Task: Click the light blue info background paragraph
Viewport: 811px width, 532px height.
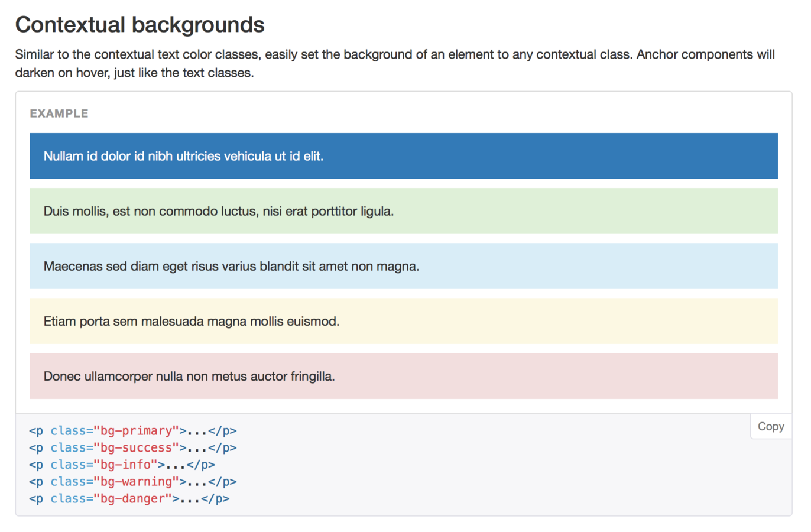Action: pyautogui.click(x=404, y=266)
